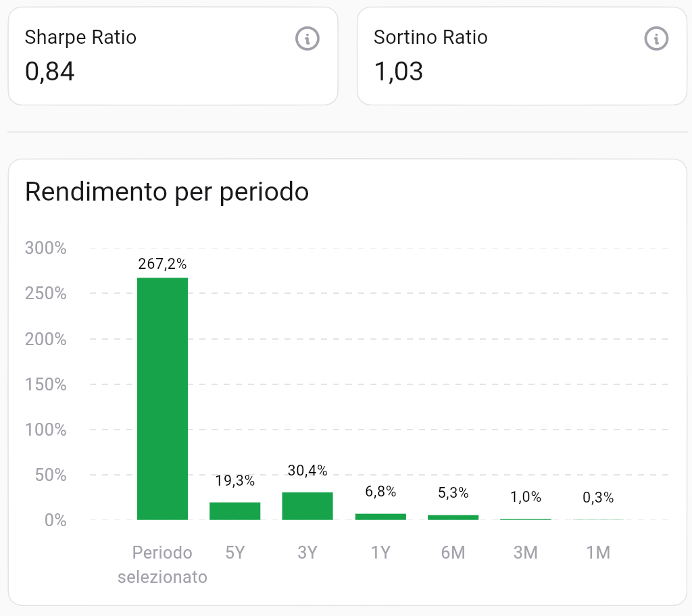Click the Rendimento per periodo title
Screen dimensions: 692x616
tap(166, 192)
